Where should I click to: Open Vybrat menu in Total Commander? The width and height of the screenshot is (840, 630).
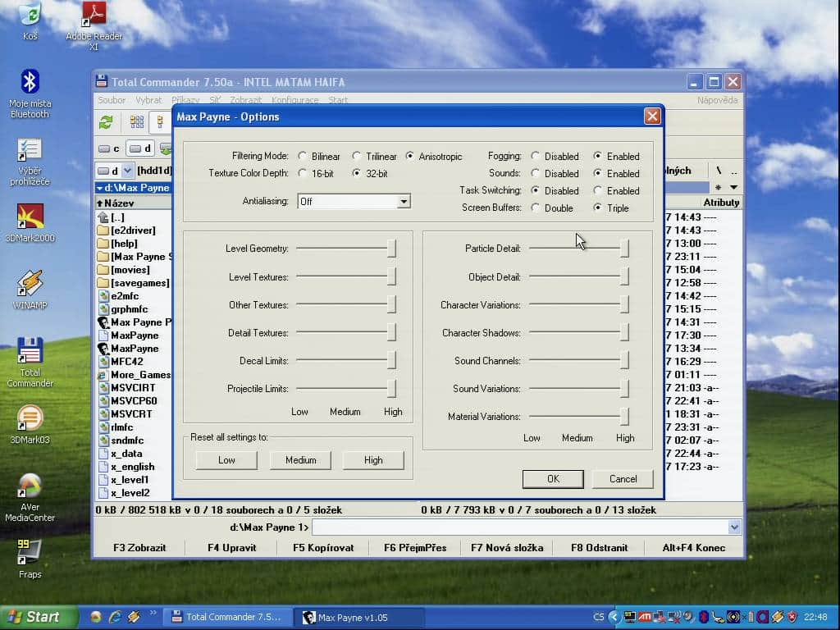click(x=148, y=100)
